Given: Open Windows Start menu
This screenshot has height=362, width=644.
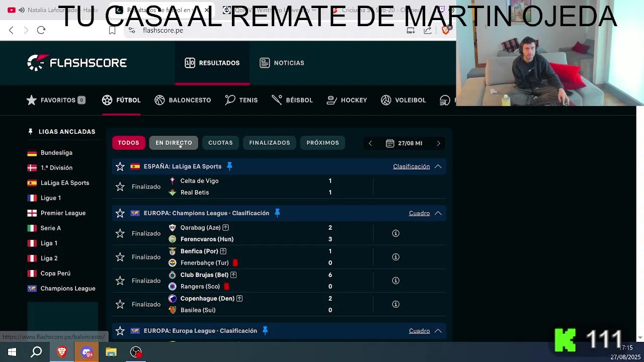Looking at the screenshot, I should tap(12, 352).
